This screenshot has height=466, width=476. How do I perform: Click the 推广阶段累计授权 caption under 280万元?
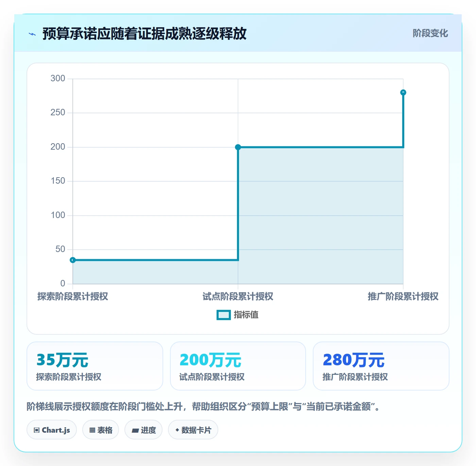pyautogui.click(x=355, y=377)
